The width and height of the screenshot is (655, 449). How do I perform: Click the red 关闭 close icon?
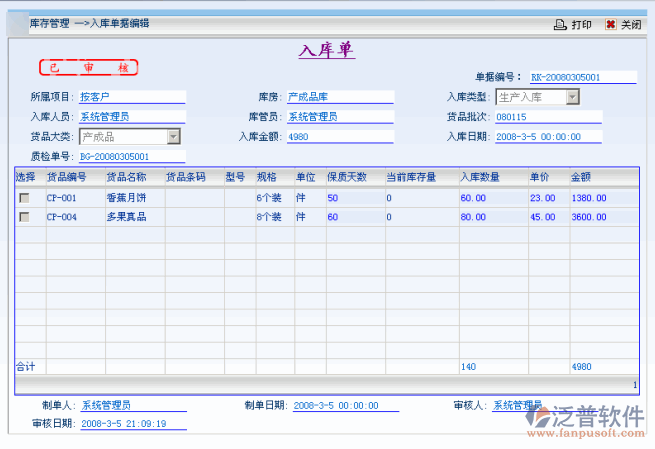pos(610,25)
